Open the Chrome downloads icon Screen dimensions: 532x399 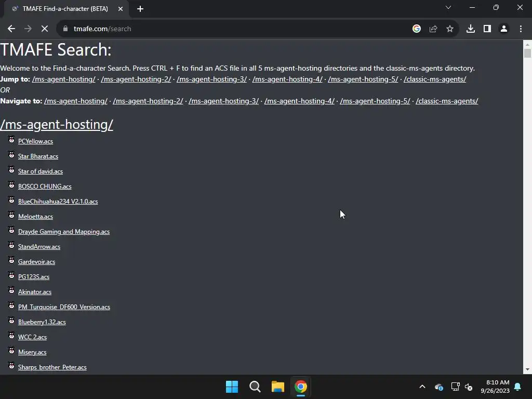click(471, 29)
